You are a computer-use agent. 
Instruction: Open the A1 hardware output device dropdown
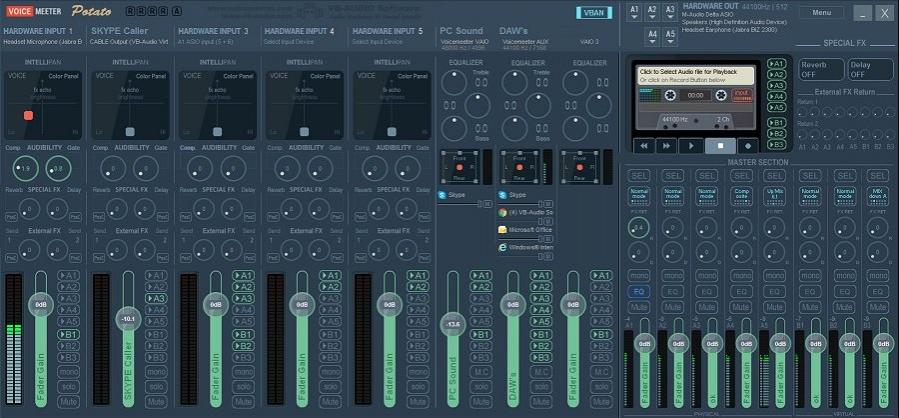[x=634, y=13]
